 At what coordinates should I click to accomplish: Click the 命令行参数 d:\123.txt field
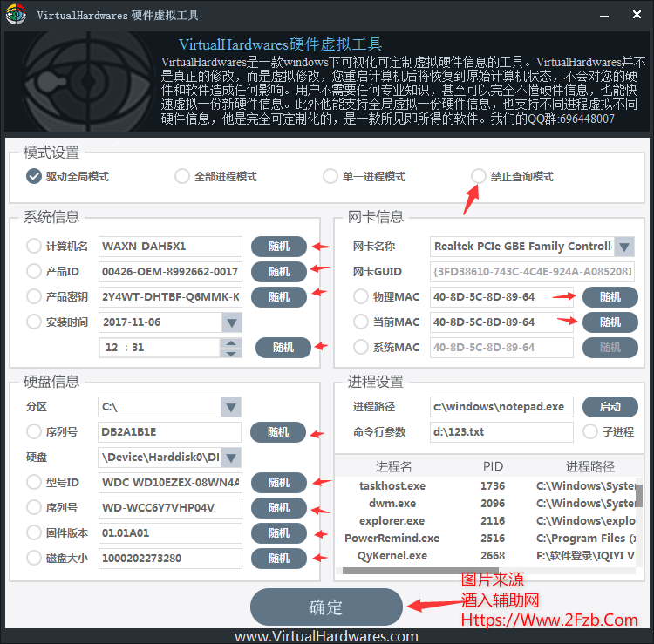[x=501, y=432]
